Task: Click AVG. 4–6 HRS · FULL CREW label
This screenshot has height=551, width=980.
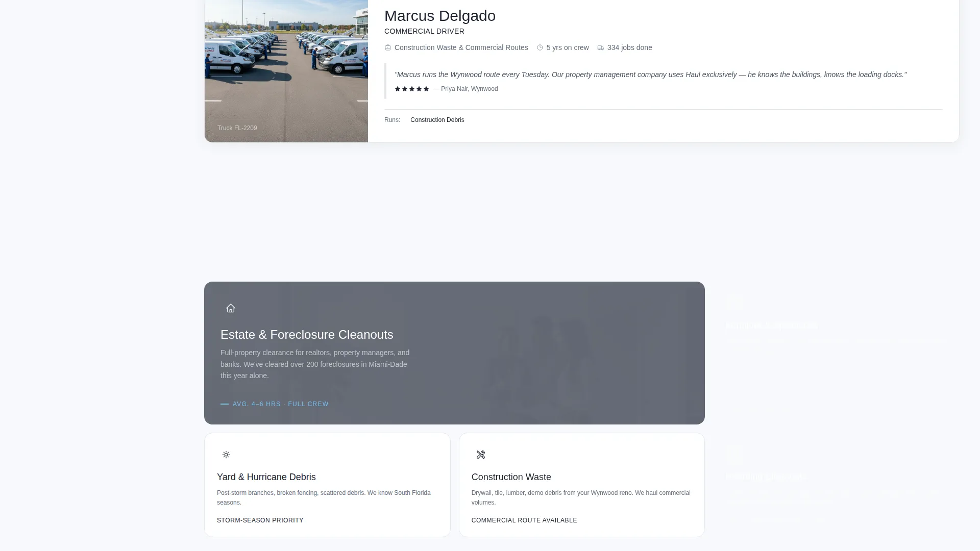Action: 281,404
